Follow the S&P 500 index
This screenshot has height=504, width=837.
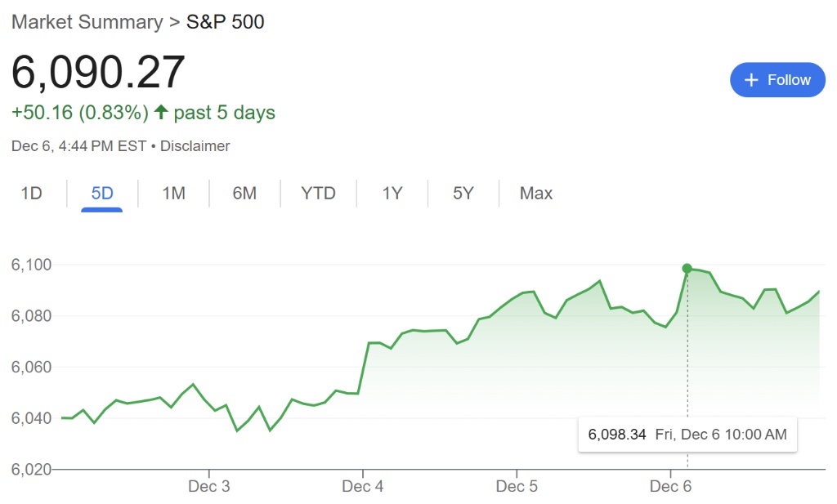[777, 80]
